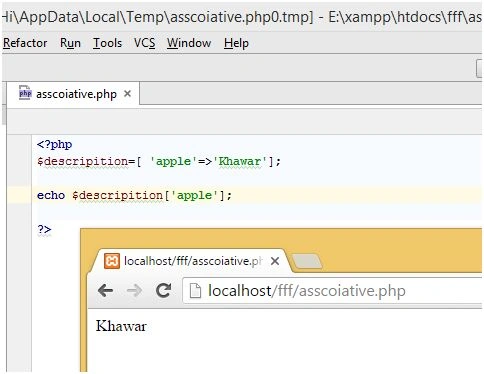Click the PHP file icon on editor tab
484x374 pixels.
pos(25,93)
